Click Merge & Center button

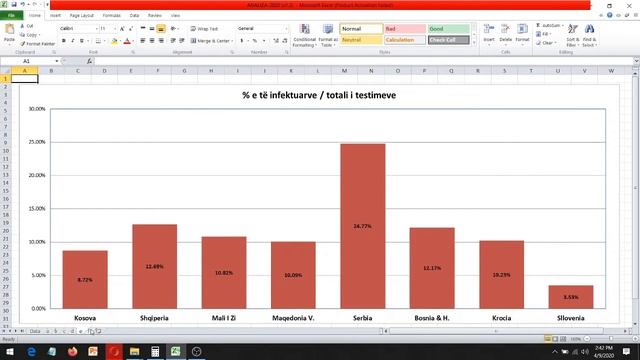[211, 41]
